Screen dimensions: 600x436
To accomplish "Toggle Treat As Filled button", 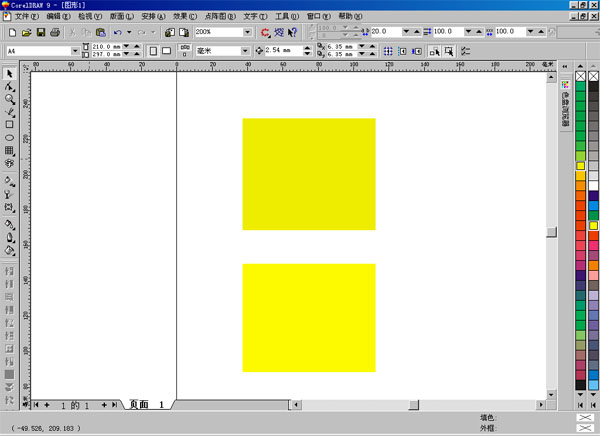I will pos(449,51).
